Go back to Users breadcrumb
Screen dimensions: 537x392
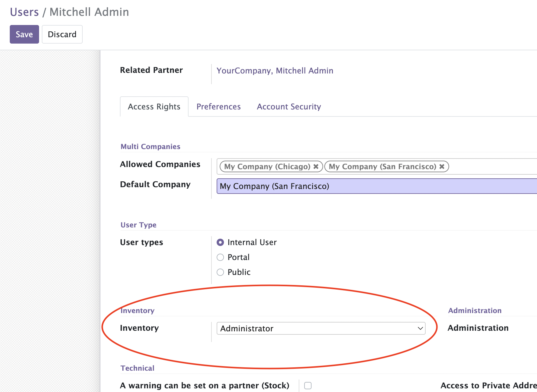pos(24,12)
